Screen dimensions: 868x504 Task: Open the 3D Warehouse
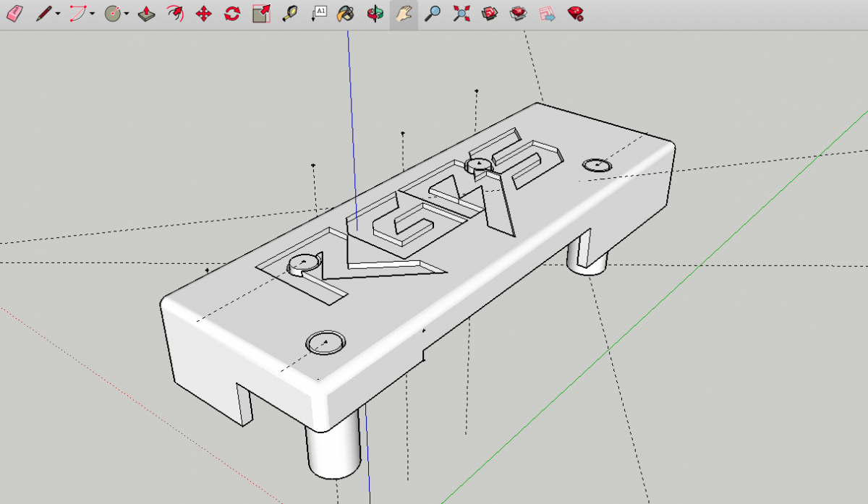click(x=490, y=13)
